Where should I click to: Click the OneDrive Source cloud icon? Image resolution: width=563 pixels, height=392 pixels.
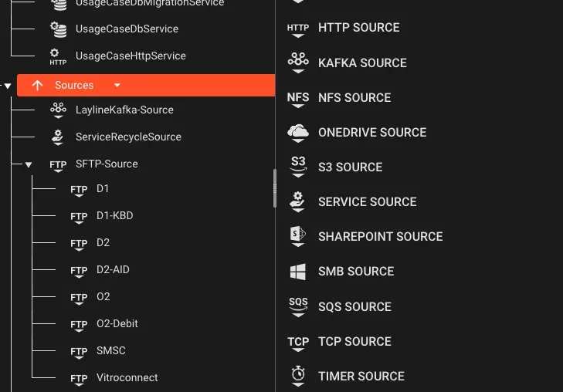[298, 133]
